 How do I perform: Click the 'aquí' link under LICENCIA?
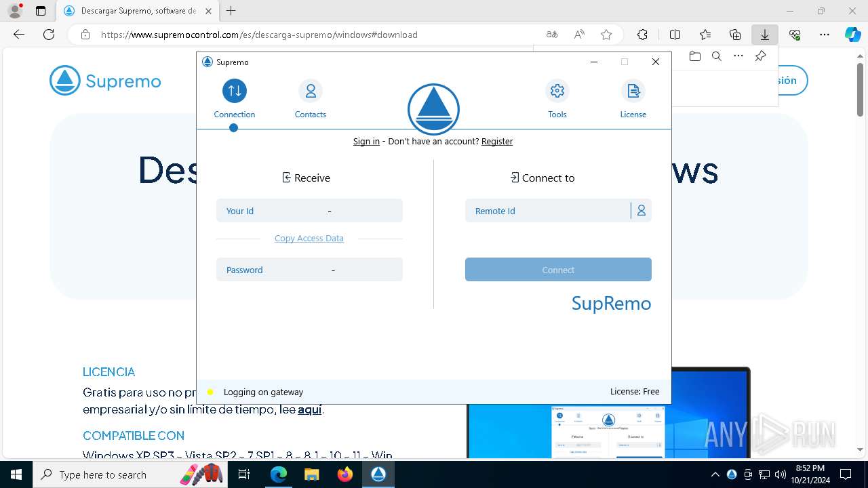(x=310, y=409)
